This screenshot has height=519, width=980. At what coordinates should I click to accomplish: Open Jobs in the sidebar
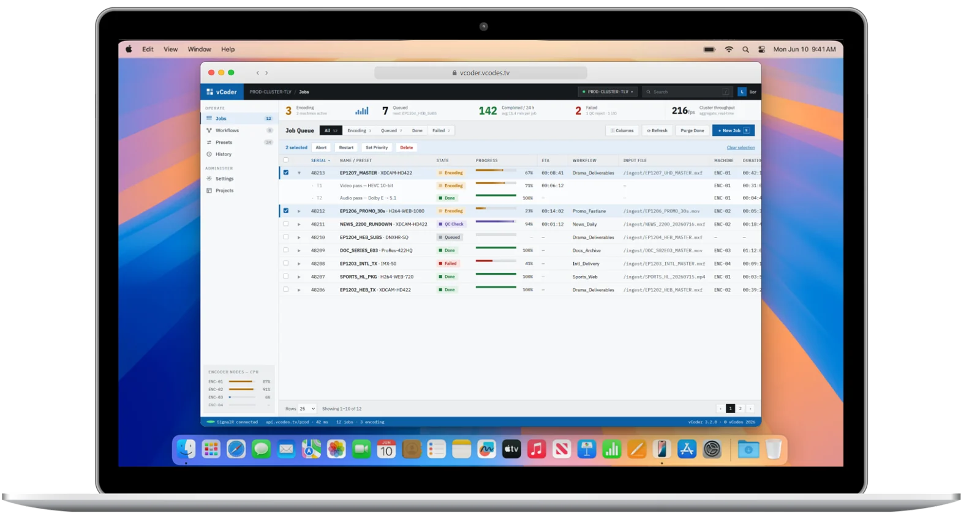click(x=239, y=118)
